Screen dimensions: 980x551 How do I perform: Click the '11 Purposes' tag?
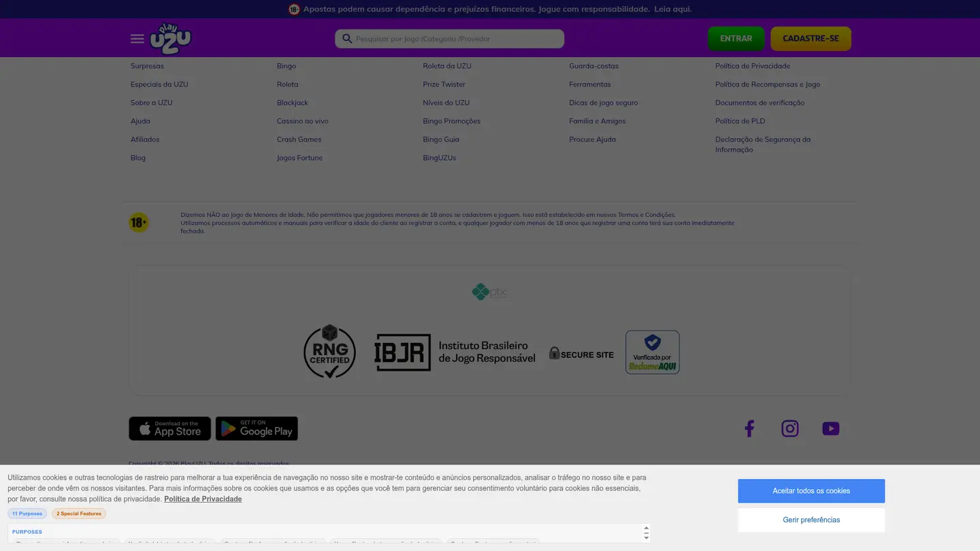point(27,514)
